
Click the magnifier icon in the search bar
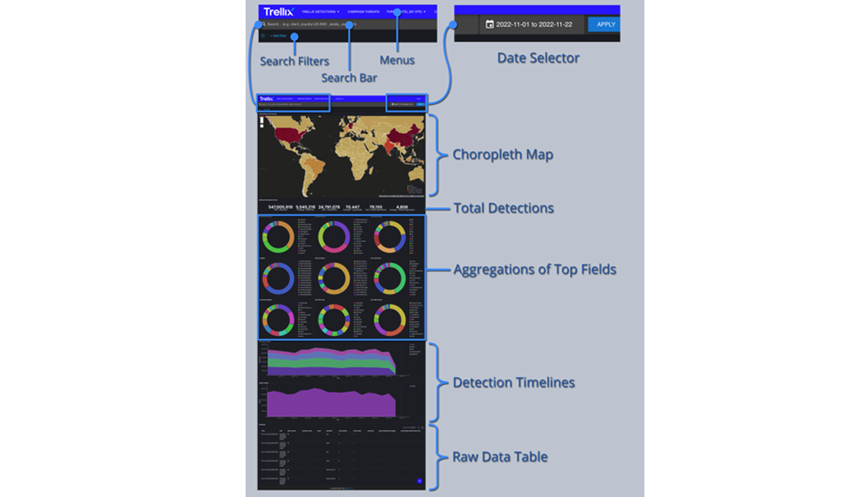coord(264,24)
